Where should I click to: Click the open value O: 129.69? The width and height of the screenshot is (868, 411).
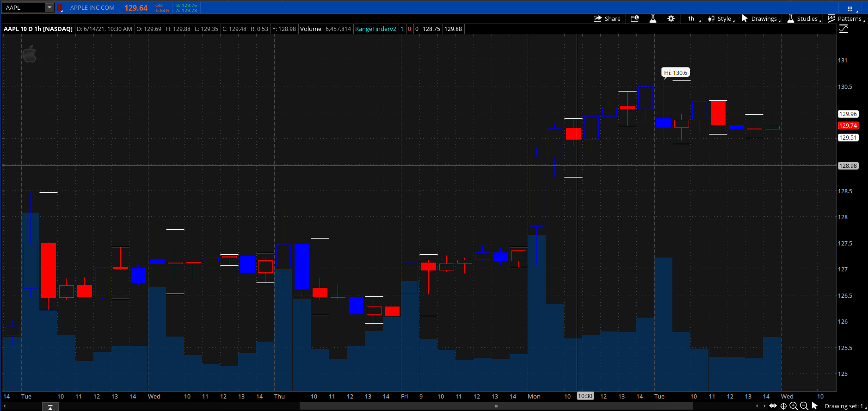point(149,29)
